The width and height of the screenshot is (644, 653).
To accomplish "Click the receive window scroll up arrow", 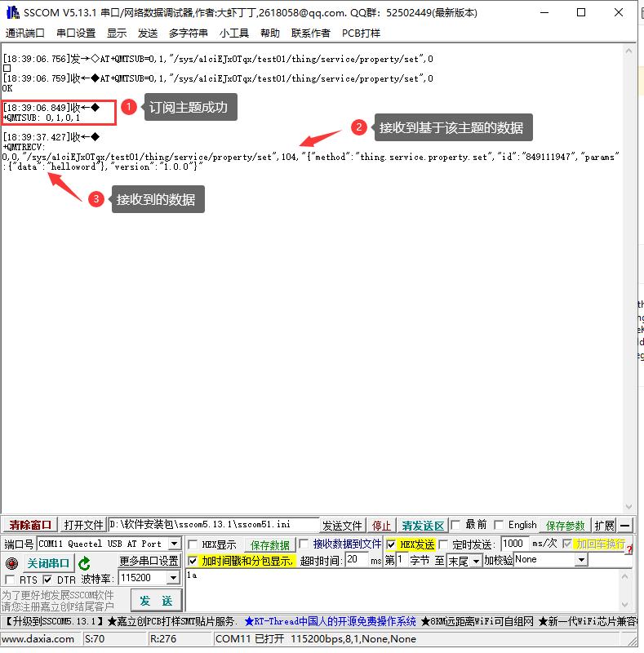I will click(628, 51).
